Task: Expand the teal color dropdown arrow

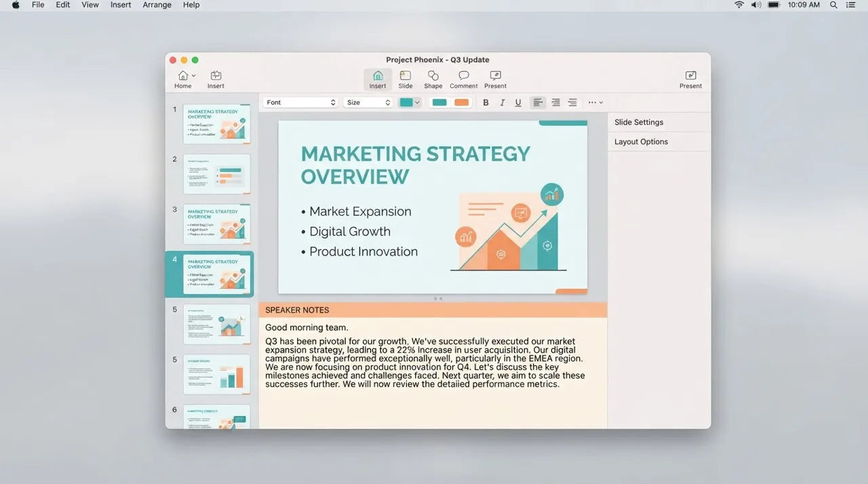Action: click(417, 102)
